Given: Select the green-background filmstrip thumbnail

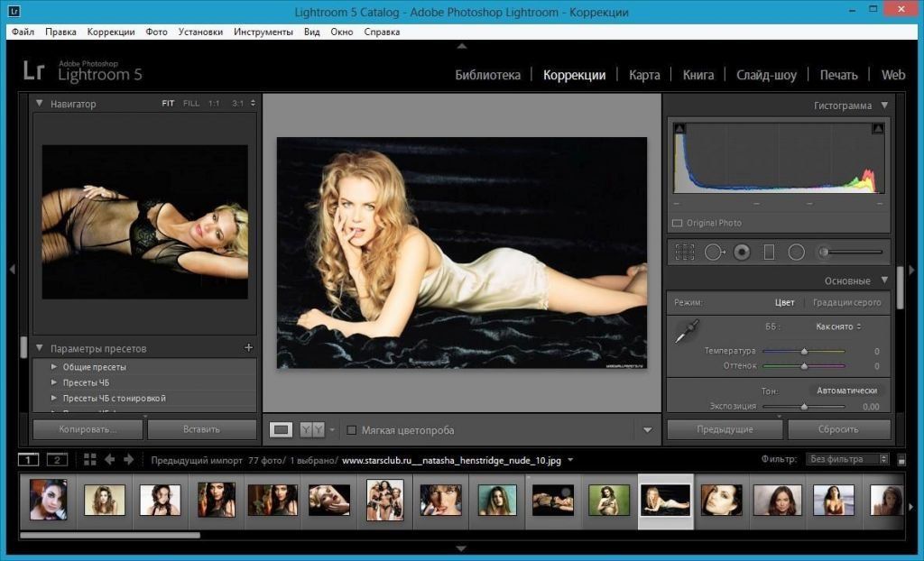Looking at the screenshot, I should click(x=609, y=500).
